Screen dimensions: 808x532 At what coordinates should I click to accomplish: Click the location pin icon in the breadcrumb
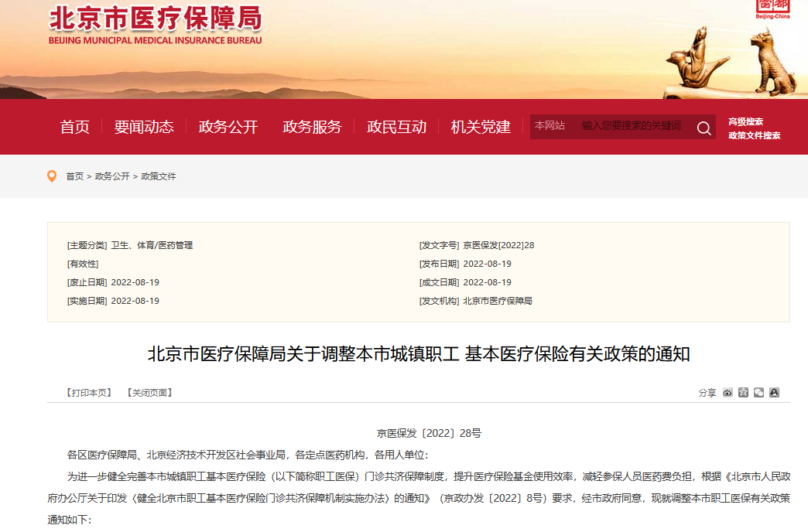50,176
